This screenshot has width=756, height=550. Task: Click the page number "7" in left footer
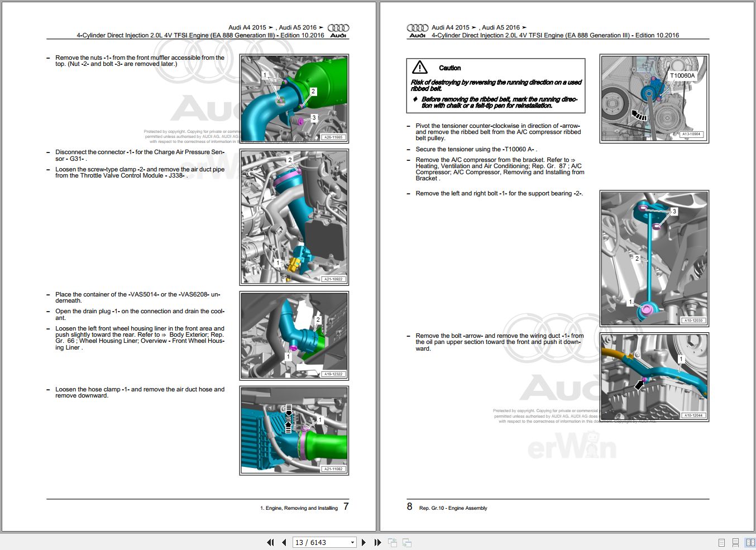(346, 506)
